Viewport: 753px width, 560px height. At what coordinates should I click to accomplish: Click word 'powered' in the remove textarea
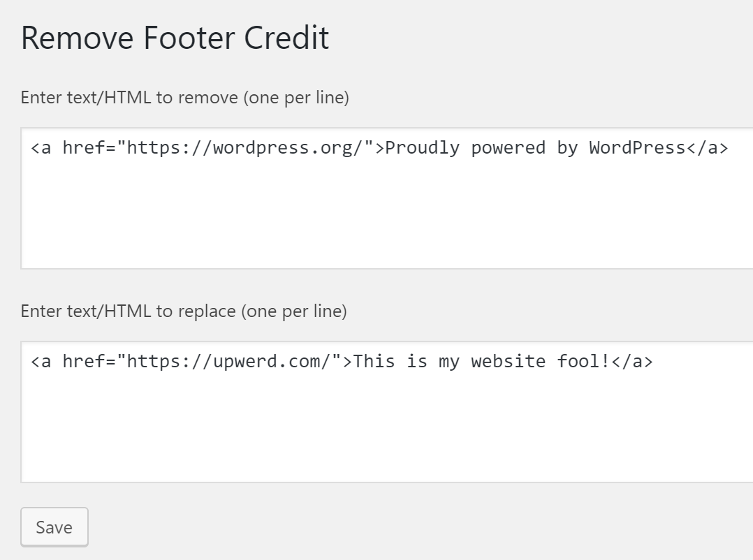(x=508, y=148)
